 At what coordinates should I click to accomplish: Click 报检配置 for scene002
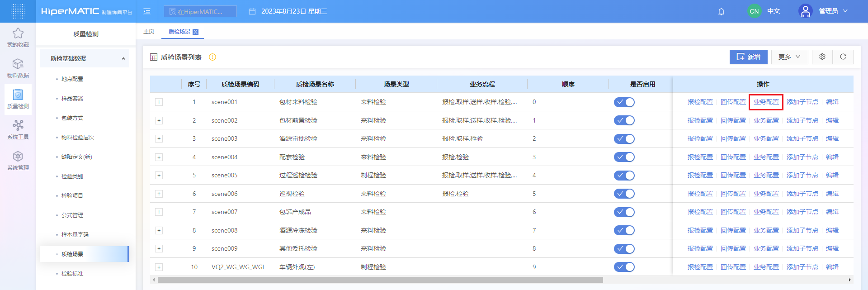click(700, 120)
